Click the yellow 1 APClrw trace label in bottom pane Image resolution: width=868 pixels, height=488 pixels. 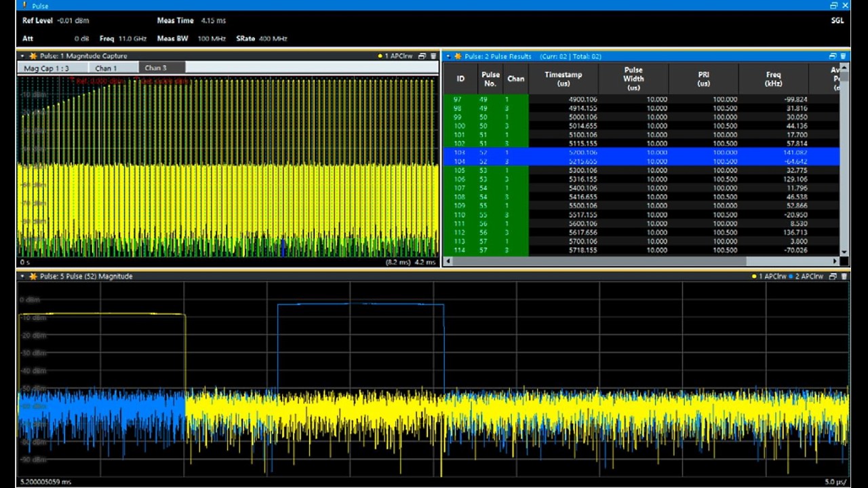[x=768, y=277]
